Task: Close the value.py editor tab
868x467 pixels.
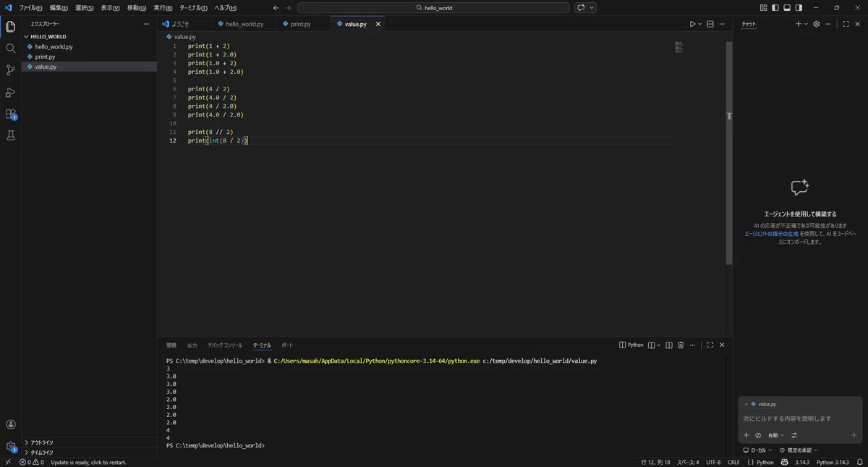Action: (378, 24)
